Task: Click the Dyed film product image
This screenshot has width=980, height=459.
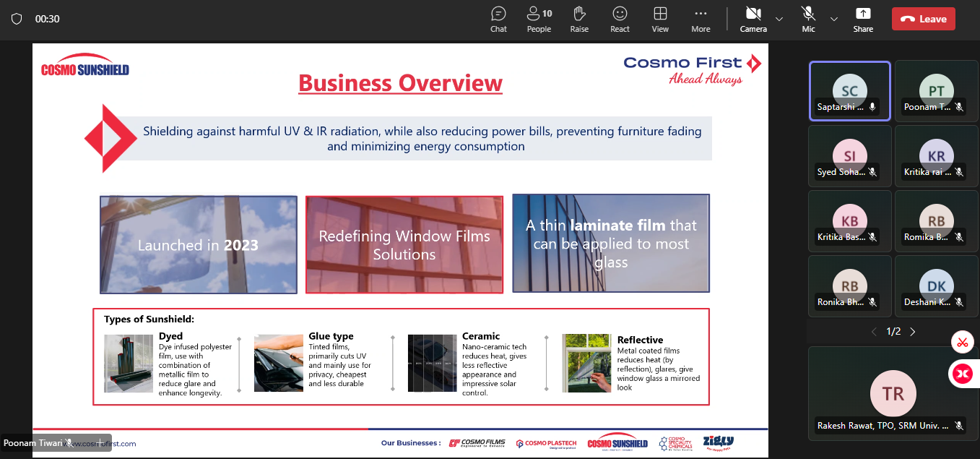Action: tap(129, 363)
